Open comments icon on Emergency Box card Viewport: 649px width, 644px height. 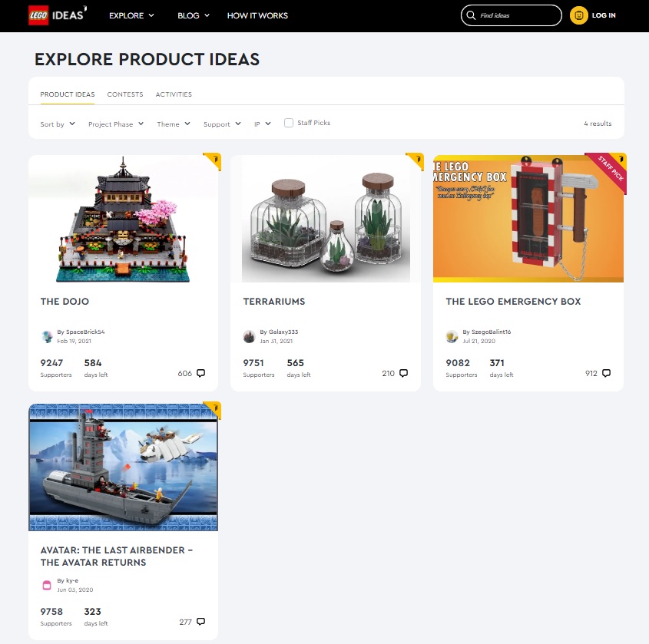[606, 373]
